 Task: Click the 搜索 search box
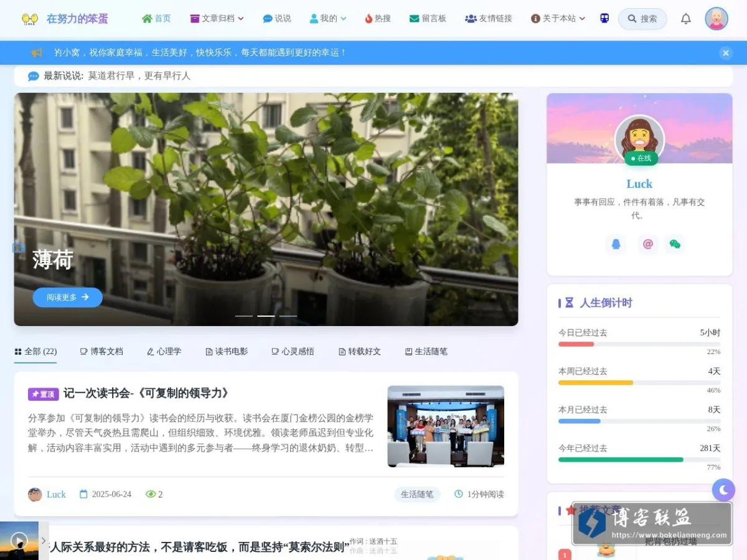[642, 19]
